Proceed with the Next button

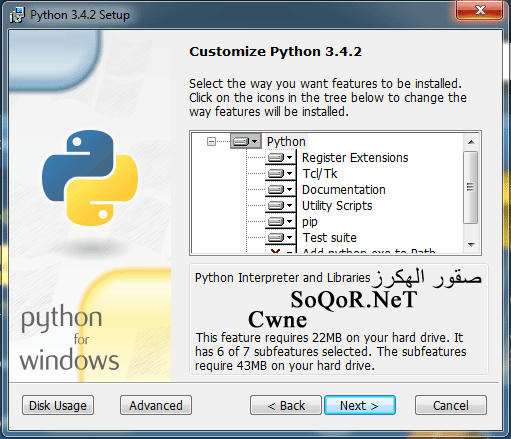[x=360, y=405]
